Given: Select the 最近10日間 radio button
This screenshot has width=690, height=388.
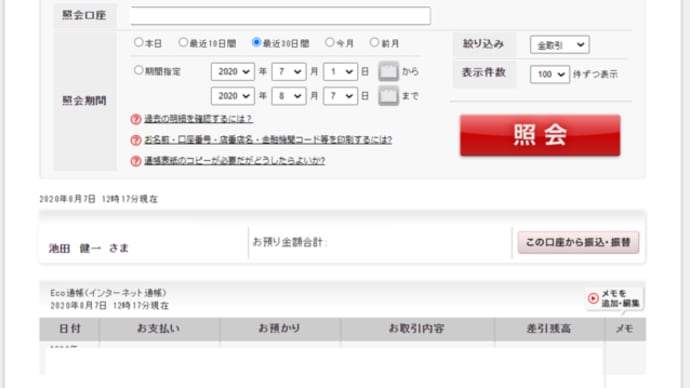Looking at the screenshot, I should coord(183,42).
